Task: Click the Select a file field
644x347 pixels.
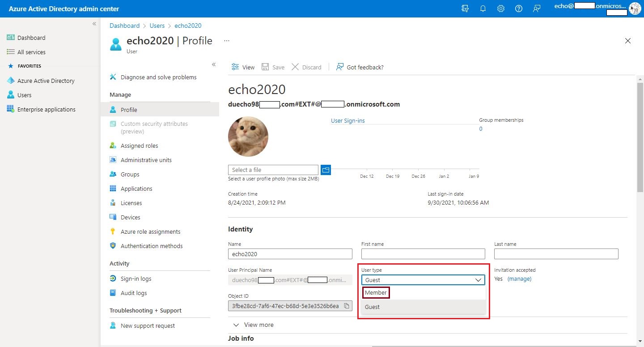Action: pos(273,170)
